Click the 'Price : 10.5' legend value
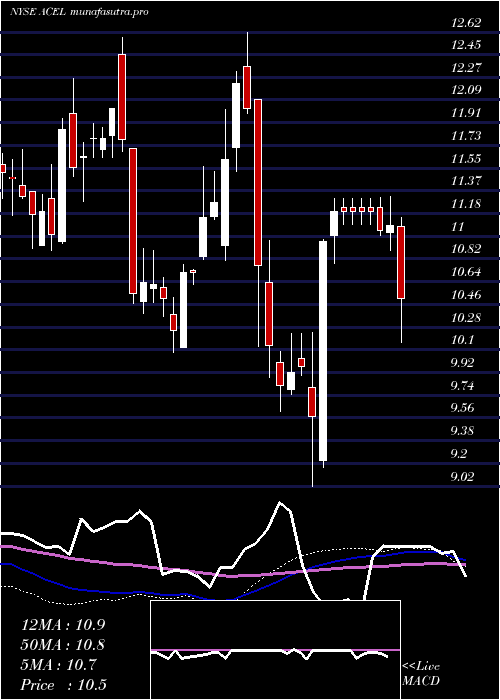The width and height of the screenshot is (500, 700). 64,685
